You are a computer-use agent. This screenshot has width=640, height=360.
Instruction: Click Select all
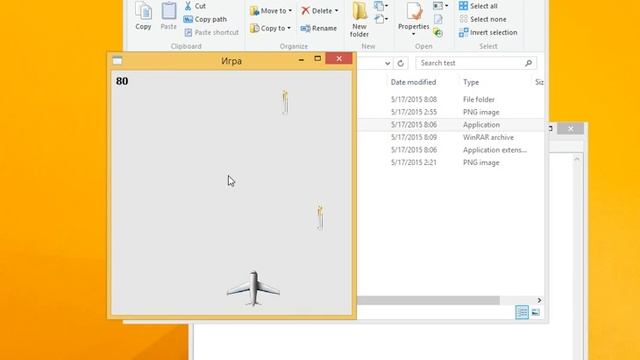coord(478,6)
